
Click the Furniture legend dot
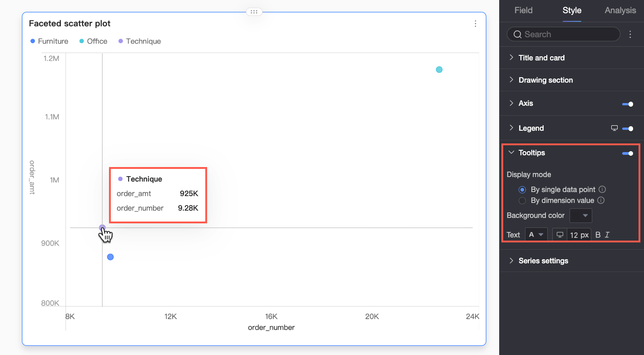33,41
